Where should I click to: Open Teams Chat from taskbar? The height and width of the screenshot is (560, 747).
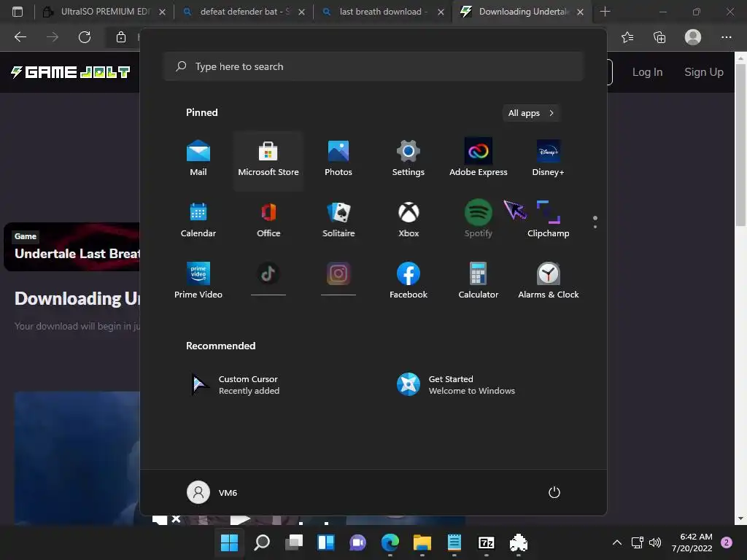tap(357, 542)
